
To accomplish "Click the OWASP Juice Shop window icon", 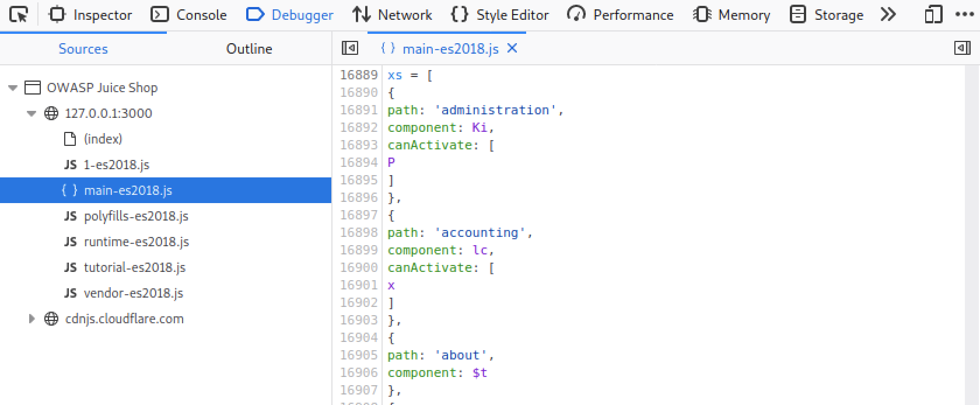I will point(33,88).
